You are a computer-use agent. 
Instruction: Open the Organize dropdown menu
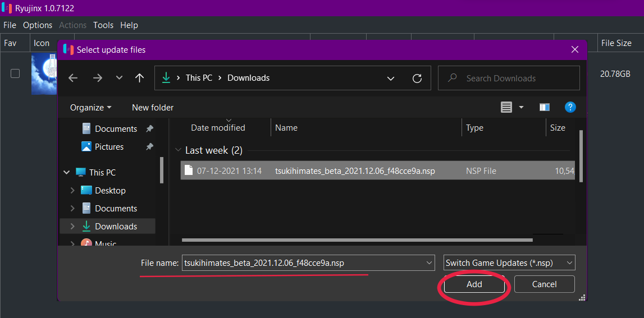(x=91, y=108)
